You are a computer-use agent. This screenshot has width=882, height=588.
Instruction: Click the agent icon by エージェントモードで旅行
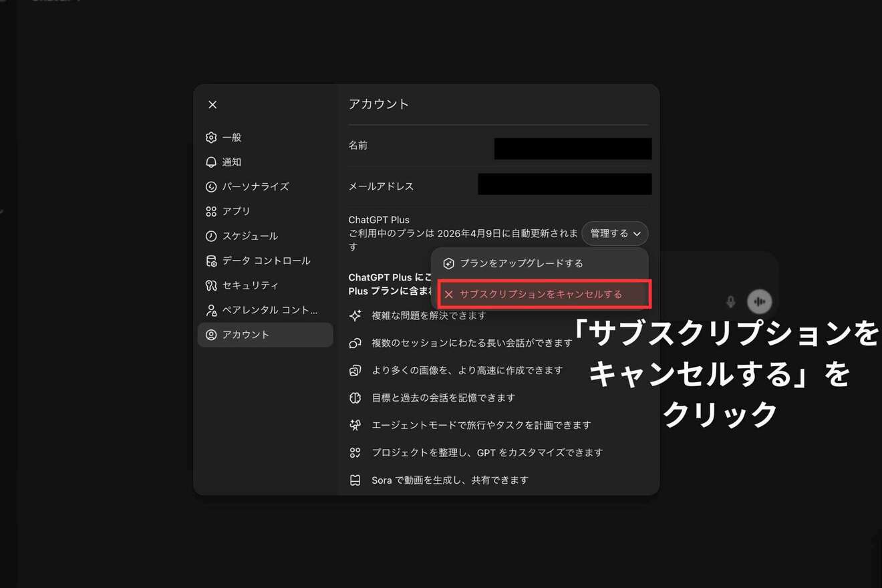[355, 425]
